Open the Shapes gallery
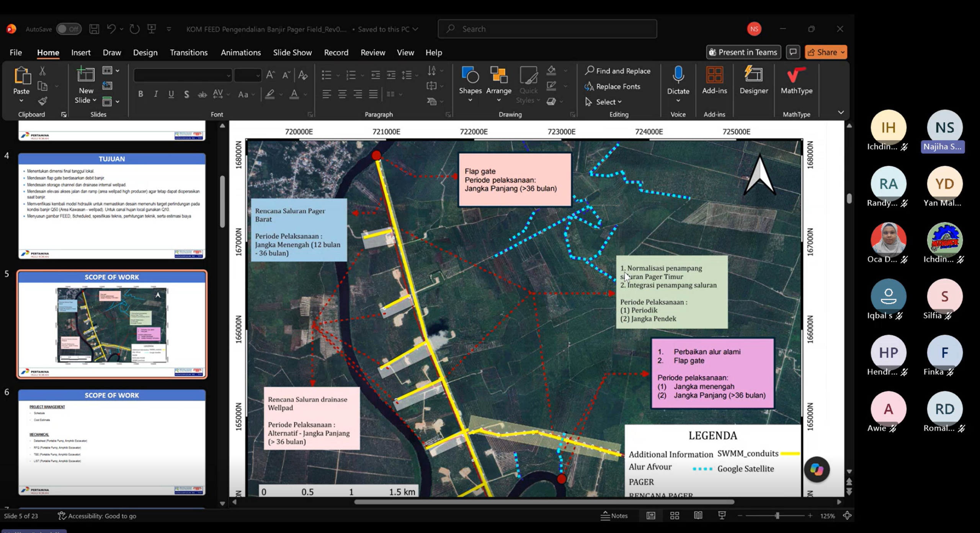This screenshot has width=980, height=533. click(x=470, y=84)
